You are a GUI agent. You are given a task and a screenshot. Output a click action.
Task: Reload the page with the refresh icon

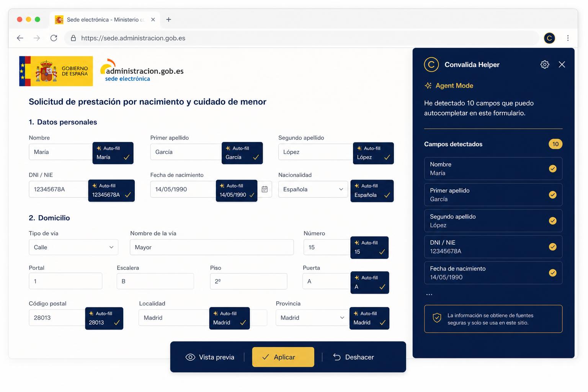54,38
